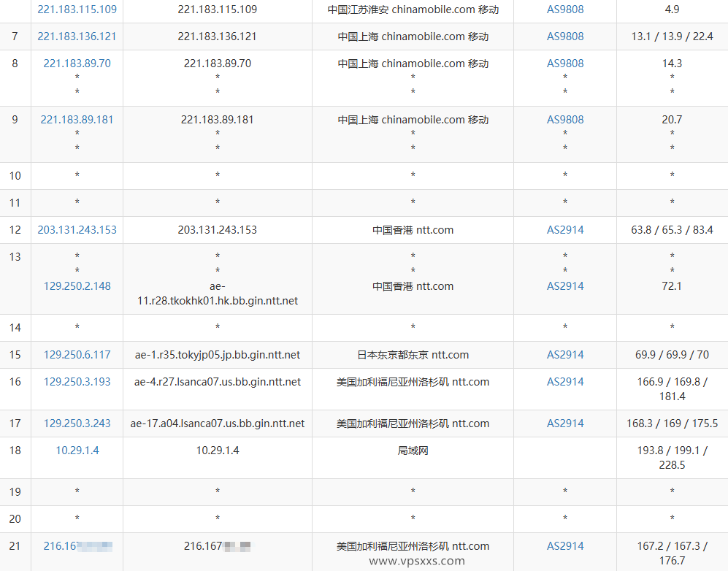
Task: Select latency value 4.9 in top row
Action: click(672, 9)
